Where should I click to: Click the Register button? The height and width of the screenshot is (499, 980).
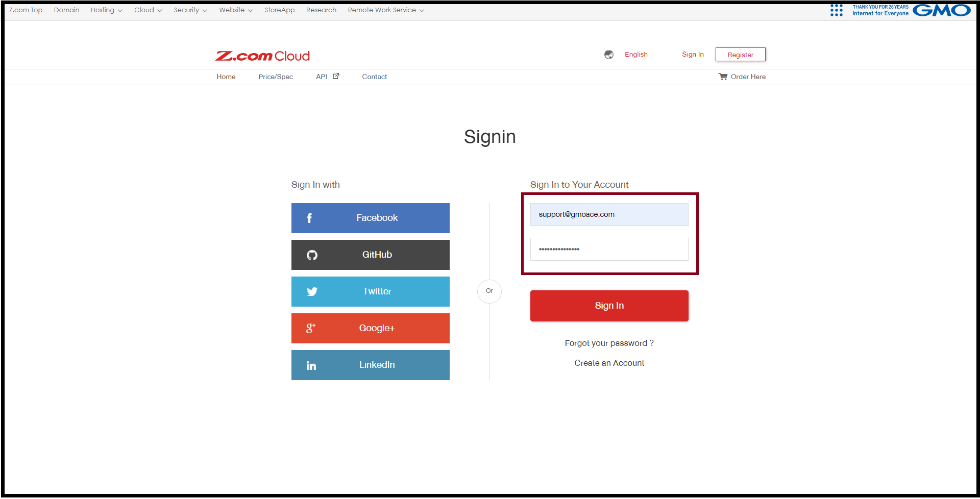tap(740, 55)
